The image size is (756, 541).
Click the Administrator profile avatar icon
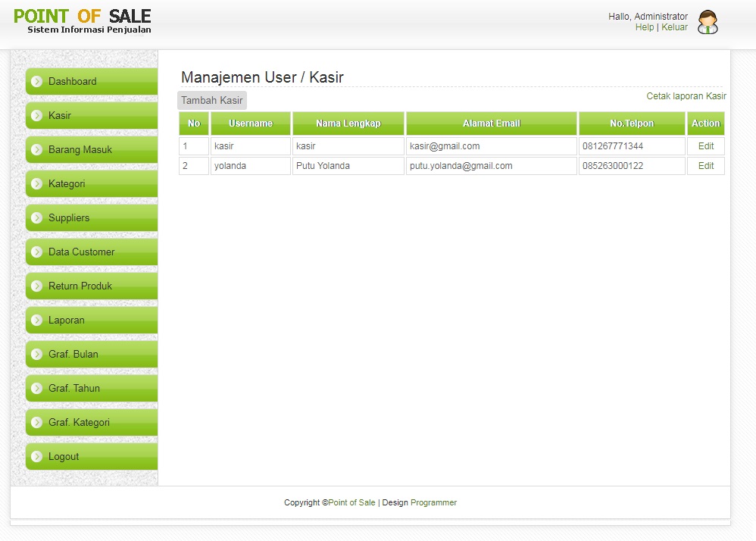[x=708, y=21]
